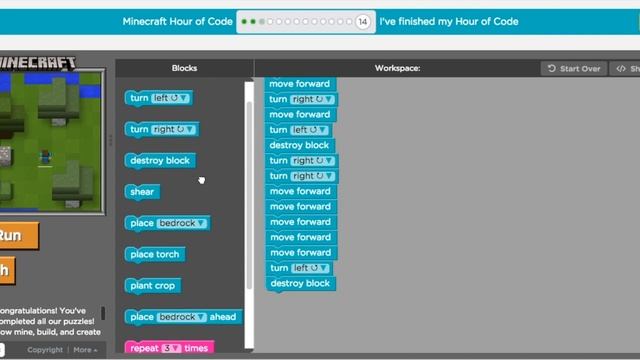Pick the shear block from toolbox
The image size is (640, 360).
[x=142, y=192]
